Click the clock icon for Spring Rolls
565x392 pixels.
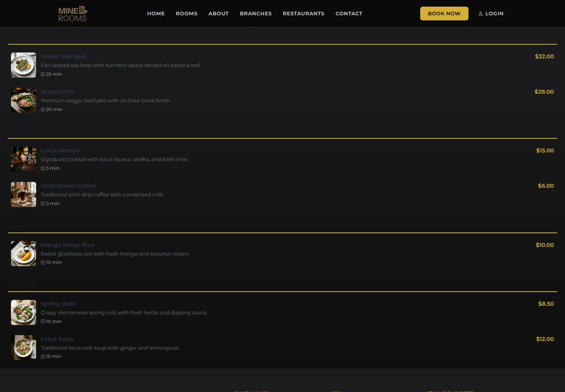pyautogui.click(x=43, y=321)
